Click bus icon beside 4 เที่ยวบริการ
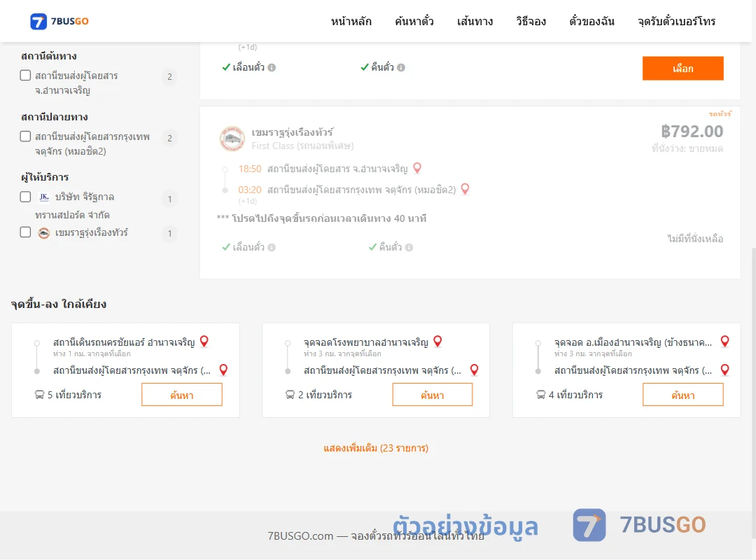The width and height of the screenshot is (756, 560). [541, 395]
